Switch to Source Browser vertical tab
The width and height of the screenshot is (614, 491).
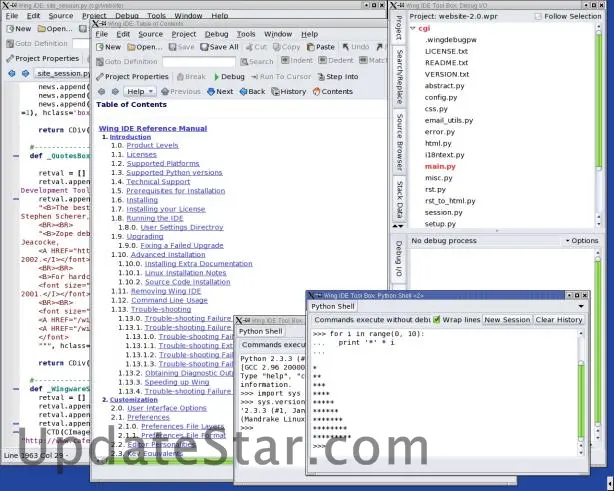(399, 142)
